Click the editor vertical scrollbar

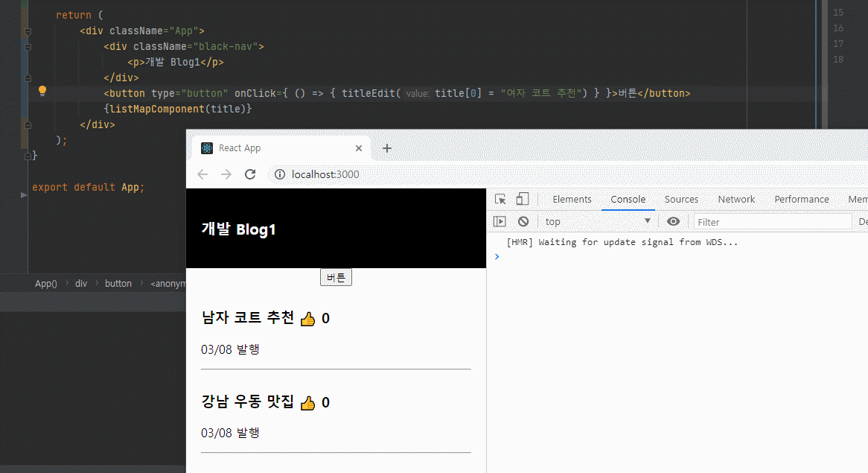pyautogui.click(x=825, y=65)
